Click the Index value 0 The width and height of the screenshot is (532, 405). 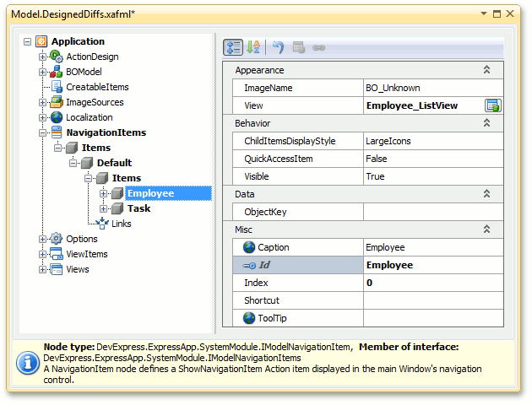click(433, 283)
